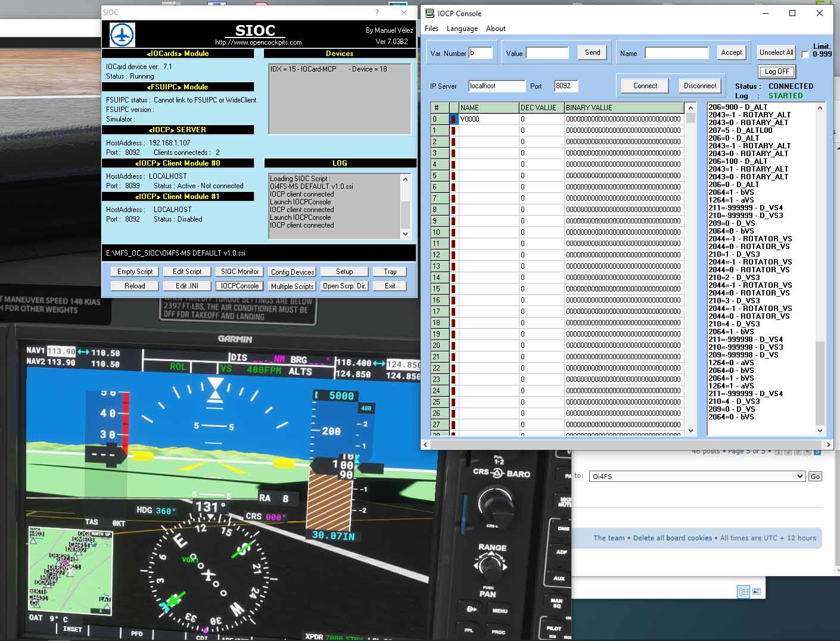840x641 pixels.
Task: Click the log panel vertical scrollbar thumb
Action: point(820,381)
